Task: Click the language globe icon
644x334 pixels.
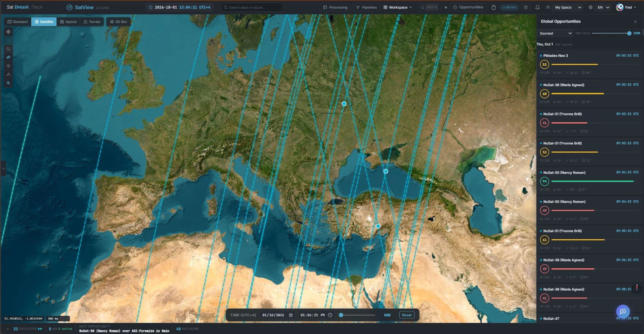Action: pos(591,7)
